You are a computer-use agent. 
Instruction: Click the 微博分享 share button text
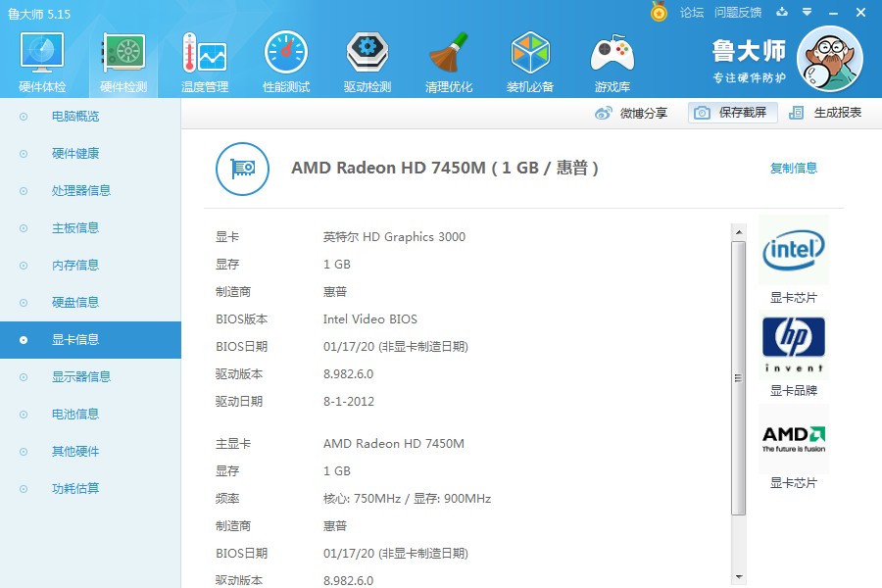pos(644,113)
